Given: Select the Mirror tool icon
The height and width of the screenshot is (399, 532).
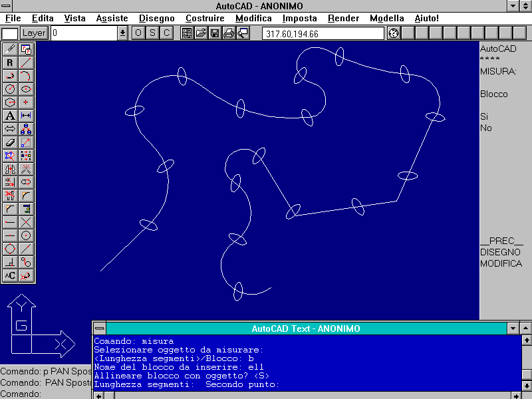Looking at the screenshot, I should point(10,169).
